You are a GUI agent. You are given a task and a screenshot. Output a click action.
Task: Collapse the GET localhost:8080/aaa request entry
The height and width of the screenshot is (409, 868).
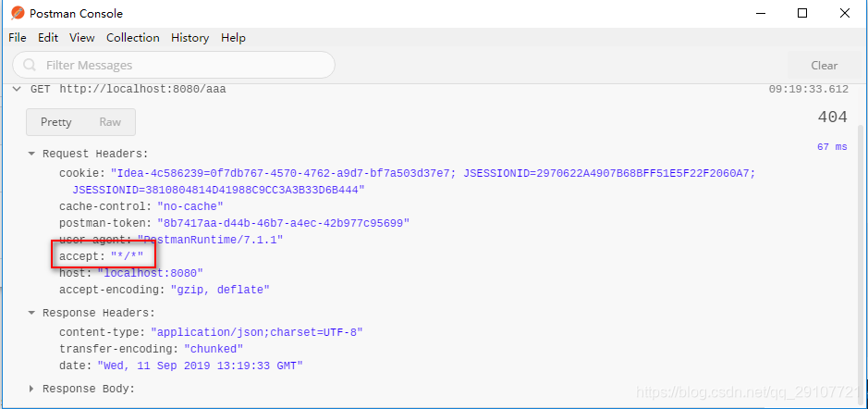[x=18, y=89]
